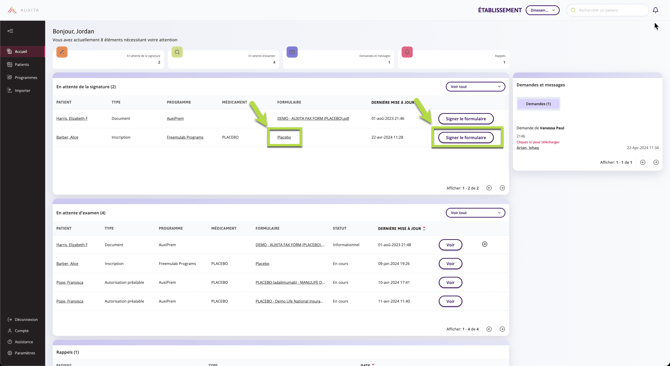Dismiss Harris Elizabeth review row with circle icon
Viewport: 670px width, 366px height.
[485, 244]
